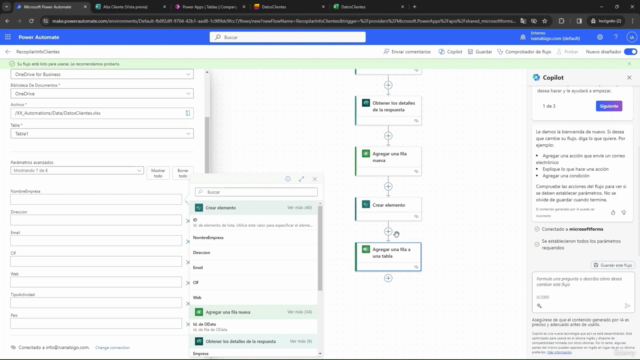
Task: Select ID dynamic content item
Action: point(253,222)
